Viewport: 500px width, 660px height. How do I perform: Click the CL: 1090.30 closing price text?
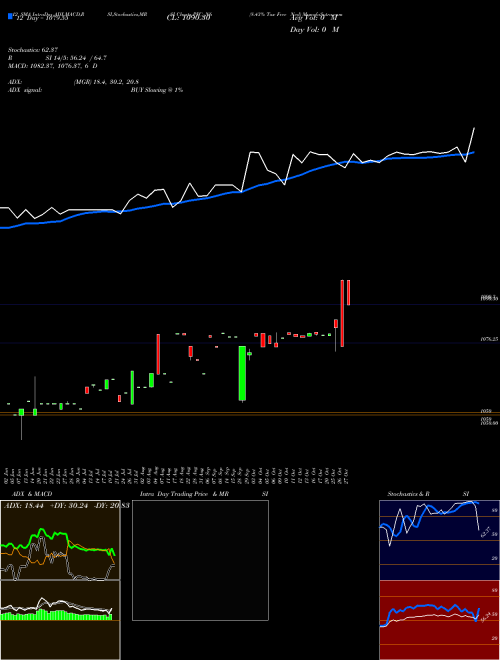click(189, 18)
